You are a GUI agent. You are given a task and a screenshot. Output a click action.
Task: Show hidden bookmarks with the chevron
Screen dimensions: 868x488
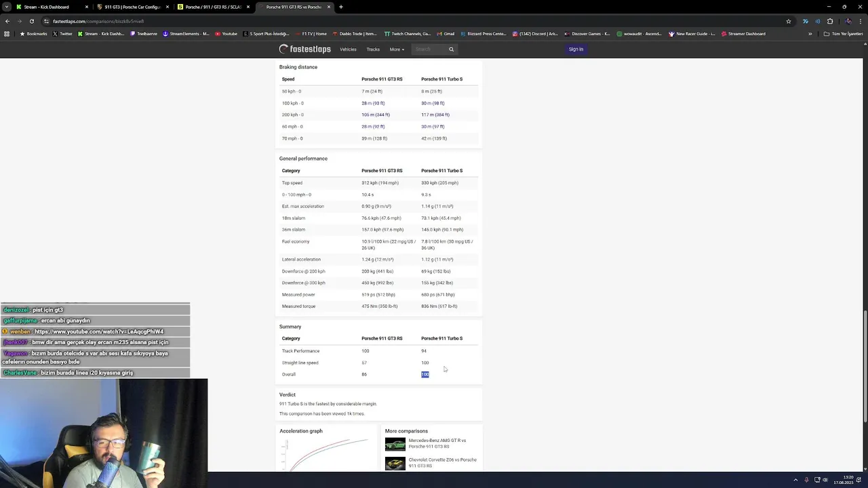pyautogui.click(x=810, y=34)
